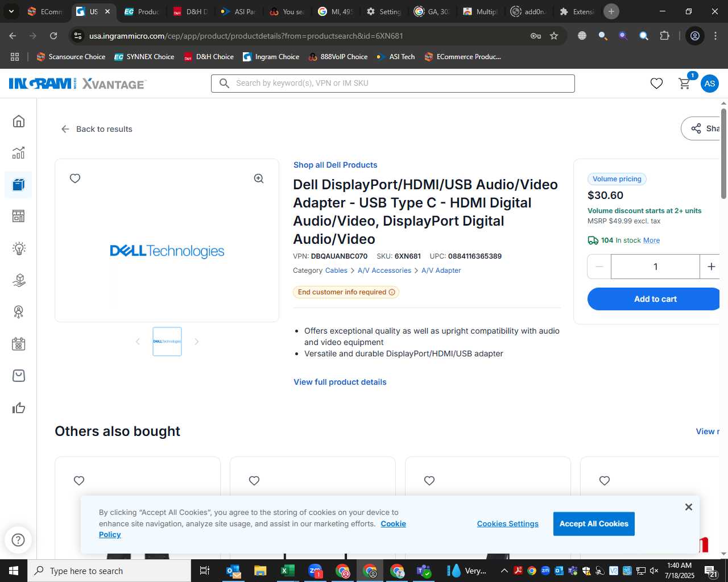
Task: Open the award badge sidebar icon
Action: click(x=19, y=312)
